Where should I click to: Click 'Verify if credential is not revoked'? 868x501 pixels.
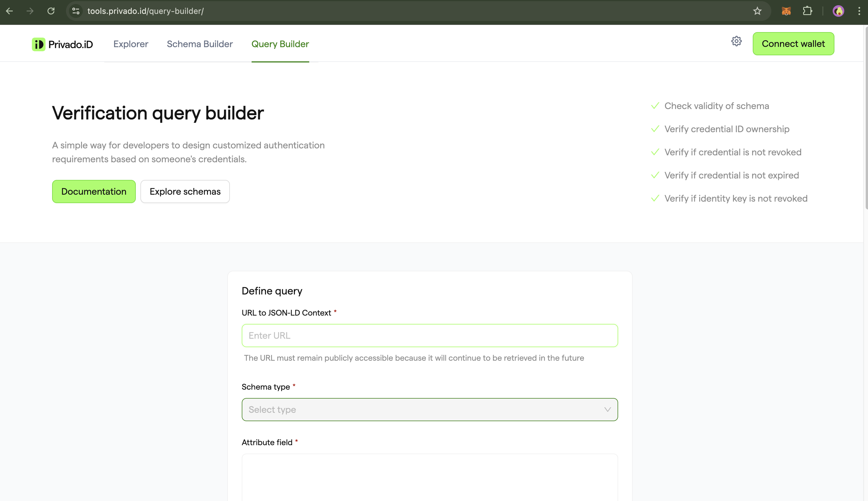[733, 152]
